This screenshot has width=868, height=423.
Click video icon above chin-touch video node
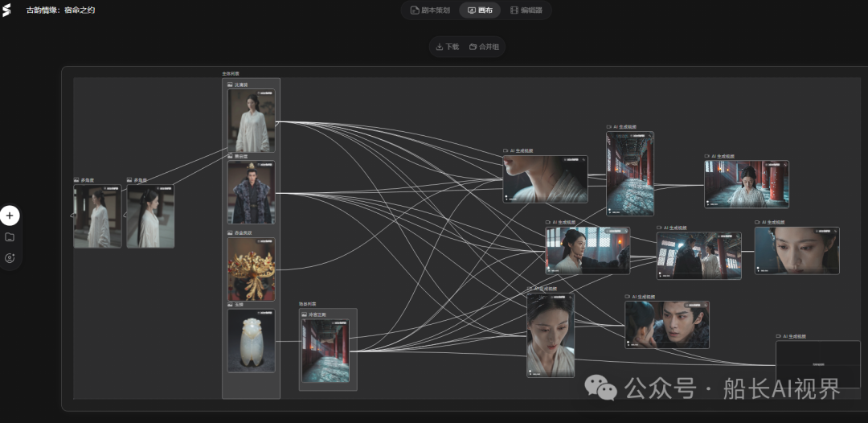(548, 222)
